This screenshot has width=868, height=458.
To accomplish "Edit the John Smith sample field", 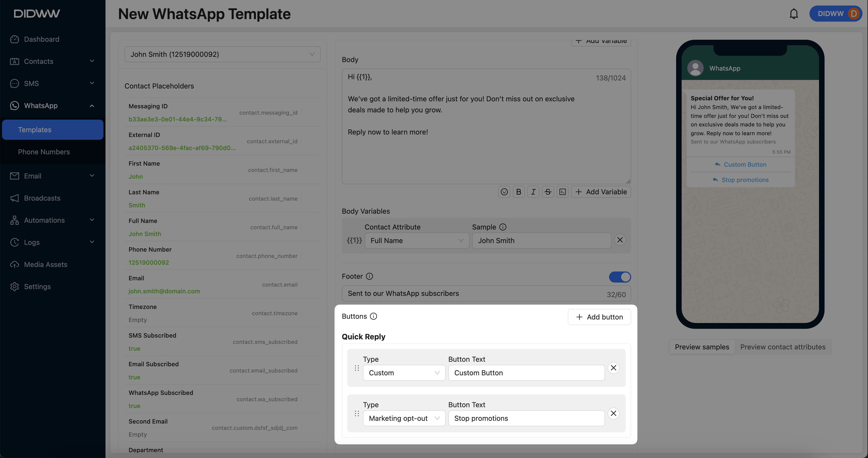I will pos(541,241).
